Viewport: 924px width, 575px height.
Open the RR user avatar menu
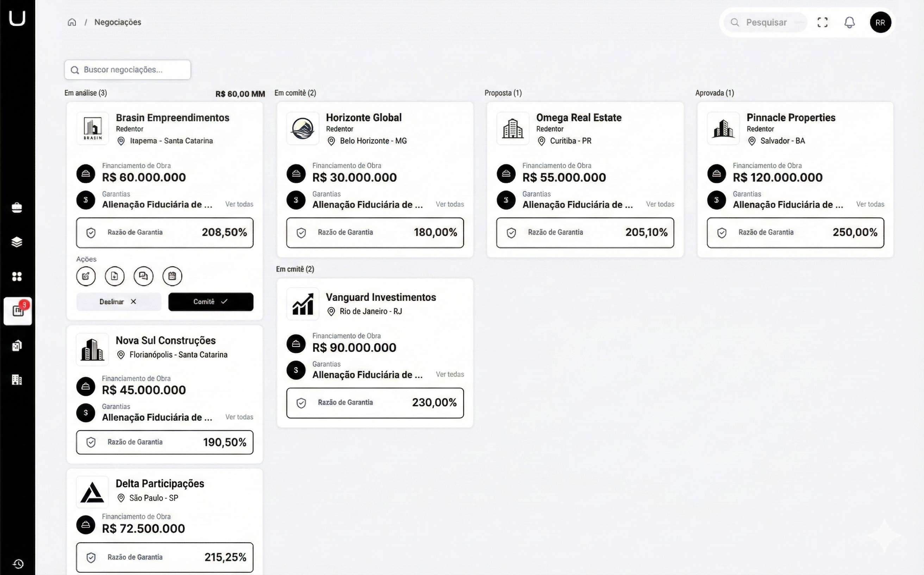(880, 23)
